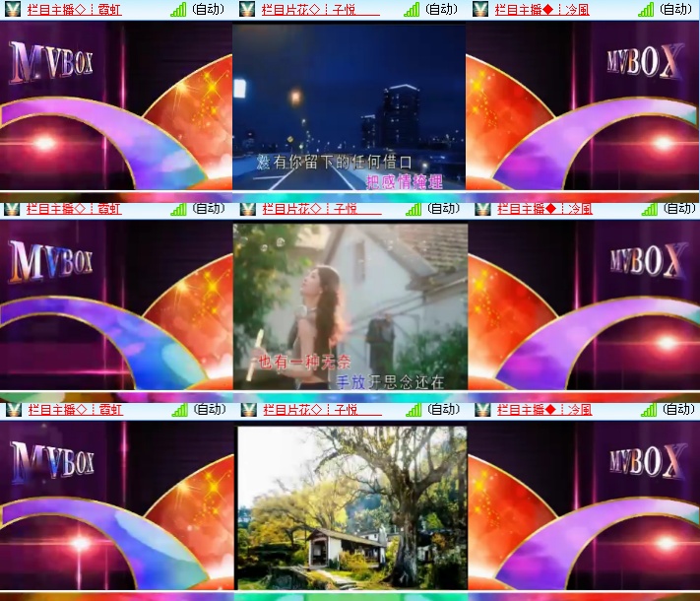Click the avatar icon beside 子悦 in the top row
The width and height of the screenshot is (700, 601).
coord(247,10)
